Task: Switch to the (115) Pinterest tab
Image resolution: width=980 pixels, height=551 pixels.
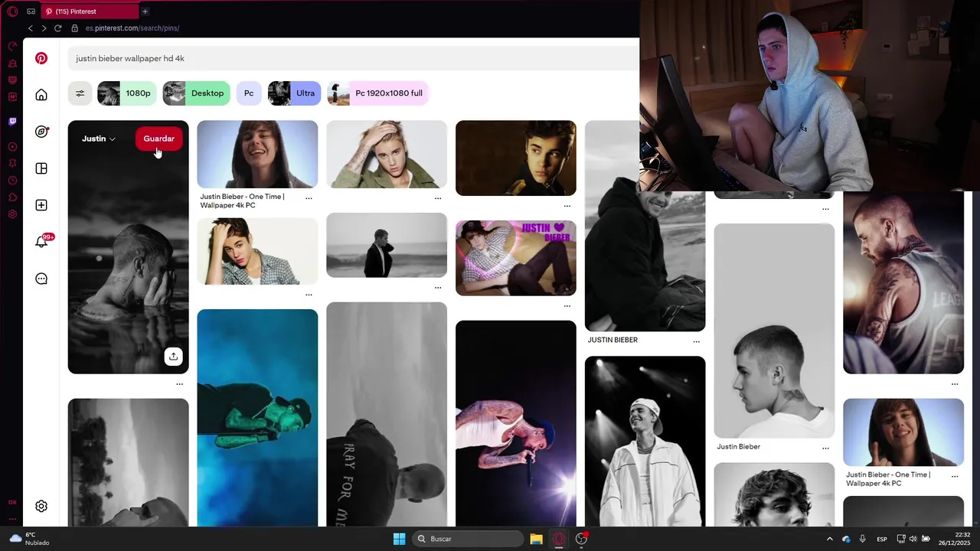Action: click(90, 11)
